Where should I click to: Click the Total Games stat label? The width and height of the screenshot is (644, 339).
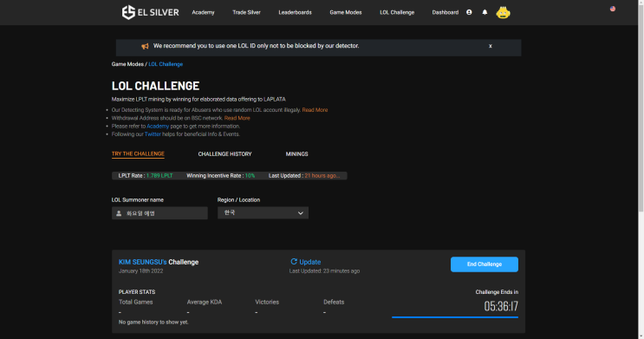click(135, 302)
